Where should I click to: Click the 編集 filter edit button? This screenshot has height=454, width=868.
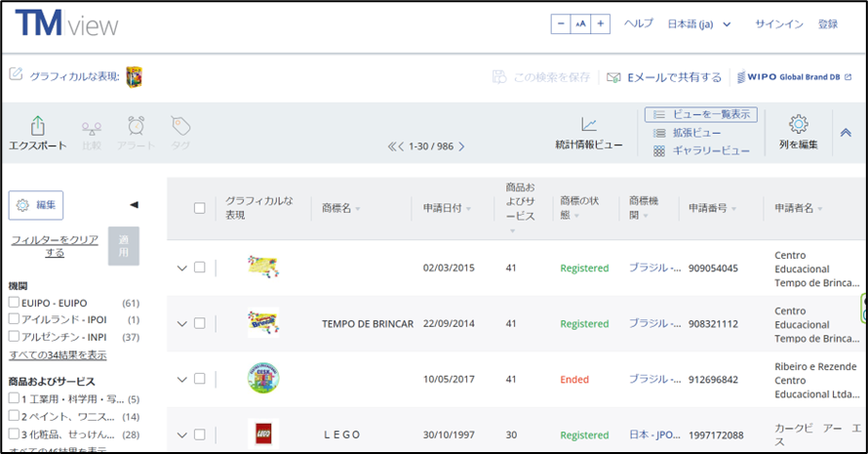36,205
